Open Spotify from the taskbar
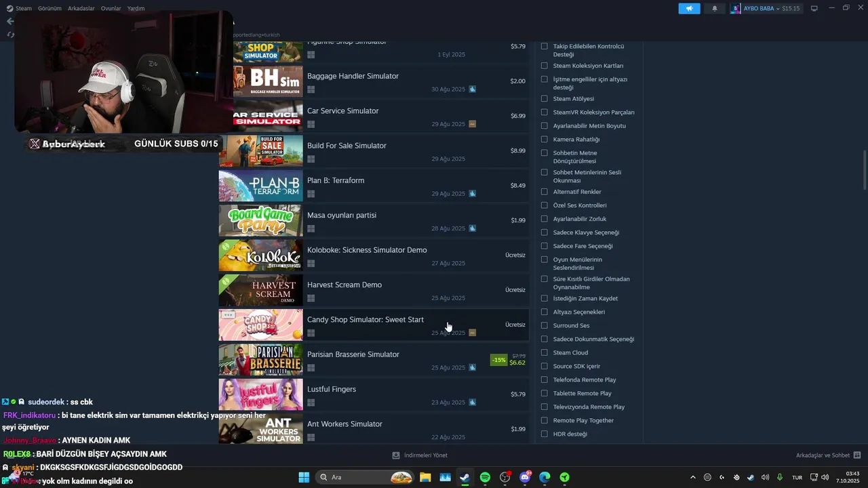 pos(485,477)
